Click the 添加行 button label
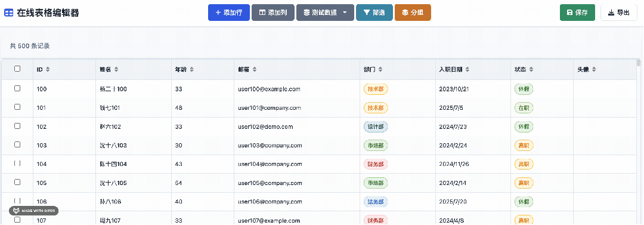This screenshot has width=644, height=225. [233, 13]
